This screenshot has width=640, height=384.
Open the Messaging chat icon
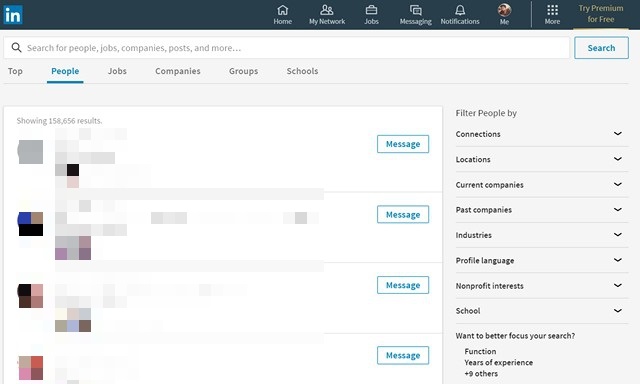coord(416,10)
